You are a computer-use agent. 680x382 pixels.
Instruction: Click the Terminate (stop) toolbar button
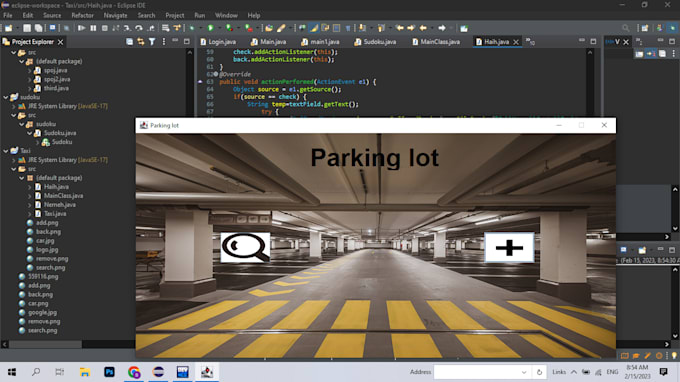click(x=105, y=28)
